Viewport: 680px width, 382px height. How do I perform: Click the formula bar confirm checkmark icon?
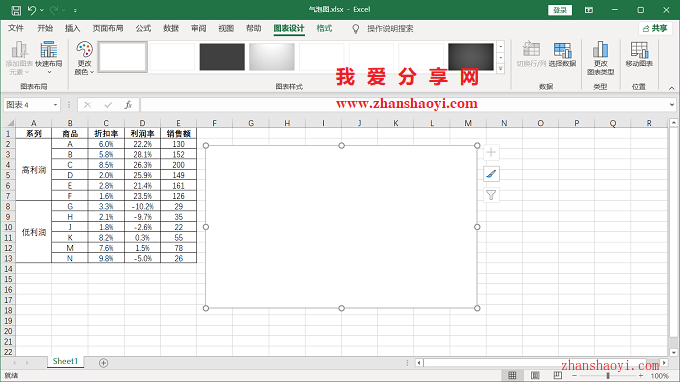click(108, 105)
